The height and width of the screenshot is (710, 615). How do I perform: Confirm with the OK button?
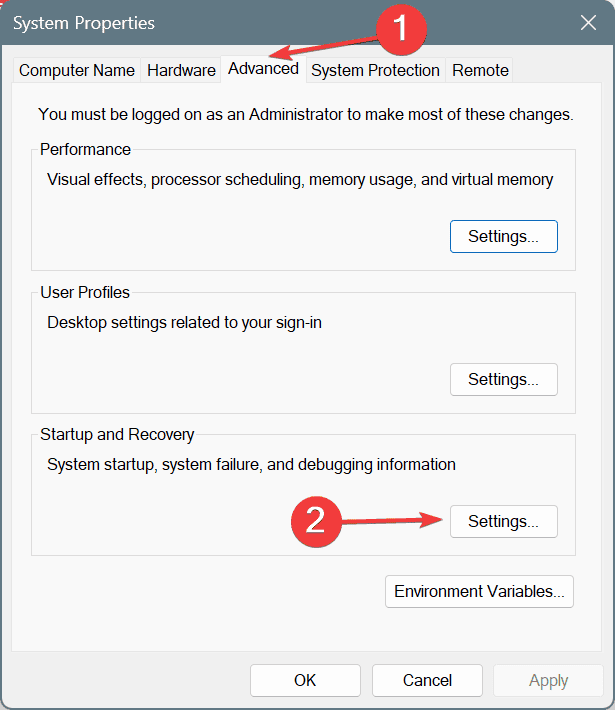(x=305, y=680)
